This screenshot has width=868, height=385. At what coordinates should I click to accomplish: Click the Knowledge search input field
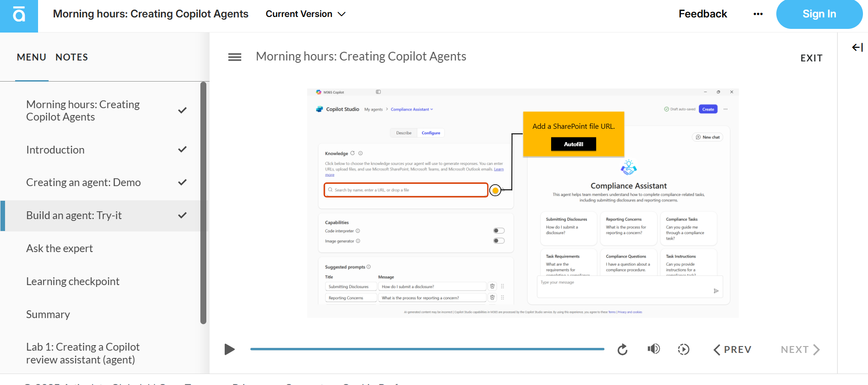[406, 190]
